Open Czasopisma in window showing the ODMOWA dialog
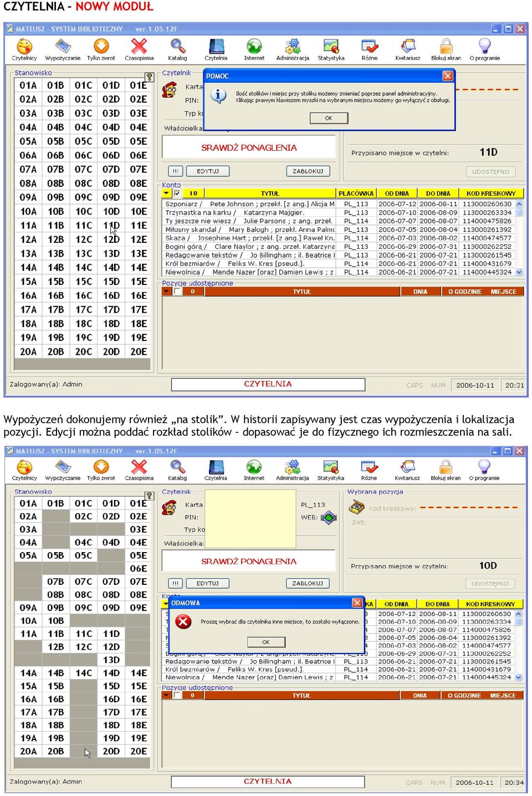The height and width of the screenshot is (796, 532). (139, 470)
